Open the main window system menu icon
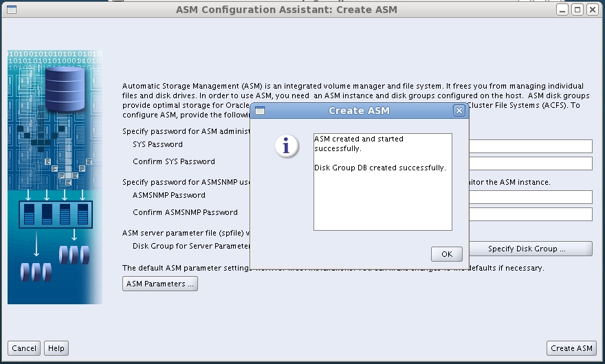Image resolution: width=605 pixels, height=364 pixels. coord(12,10)
